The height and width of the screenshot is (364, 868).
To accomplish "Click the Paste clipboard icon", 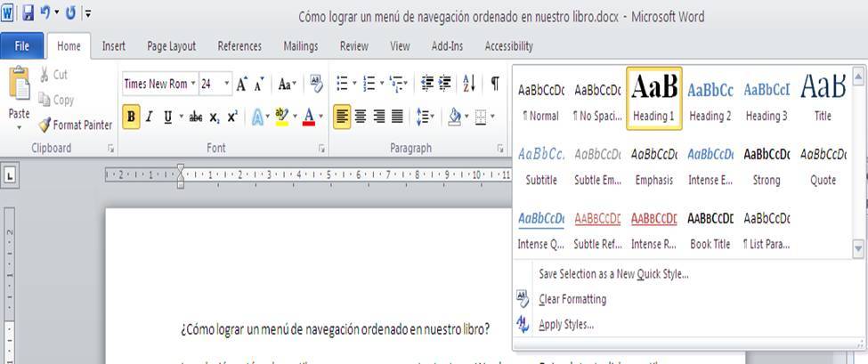I will click(x=19, y=88).
